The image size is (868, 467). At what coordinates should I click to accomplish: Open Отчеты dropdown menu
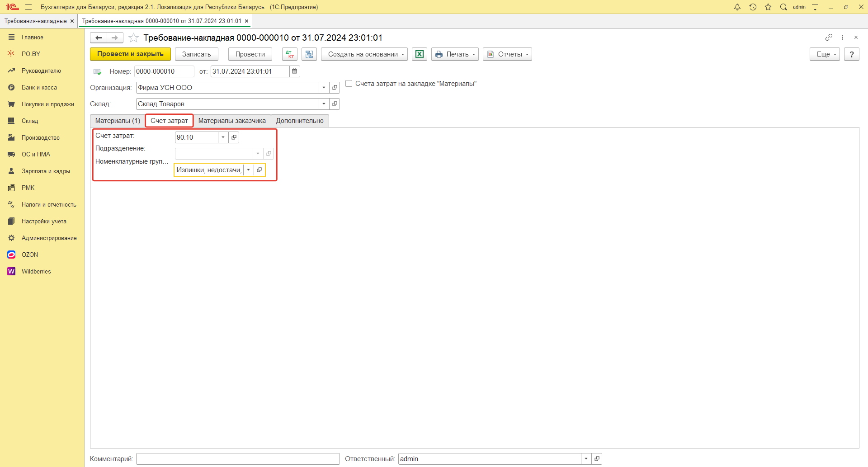coord(507,54)
